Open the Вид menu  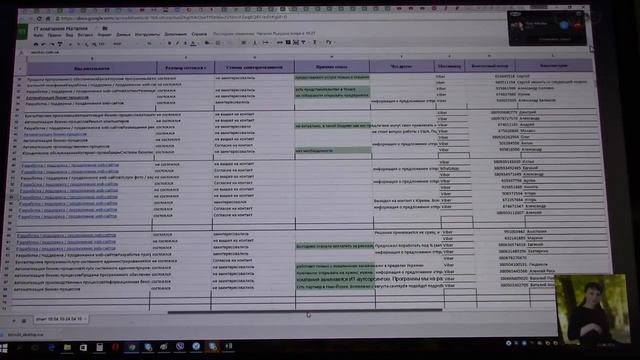pos(69,35)
